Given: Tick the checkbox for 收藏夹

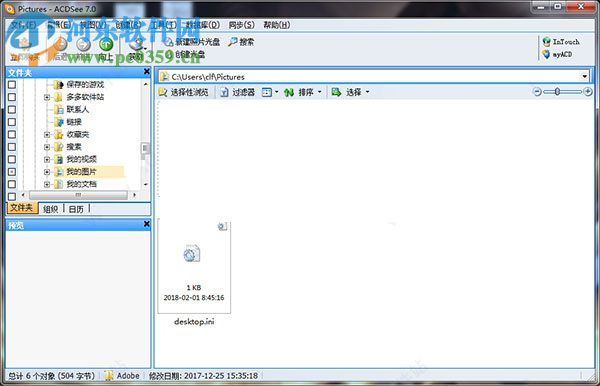Looking at the screenshot, I should (12, 134).
